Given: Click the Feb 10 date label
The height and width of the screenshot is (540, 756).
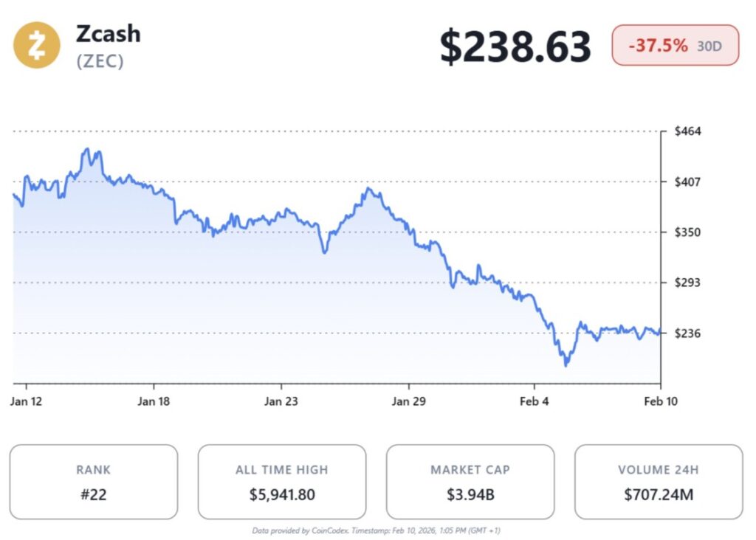Looking at the screenshot, I should pos(660,401).
